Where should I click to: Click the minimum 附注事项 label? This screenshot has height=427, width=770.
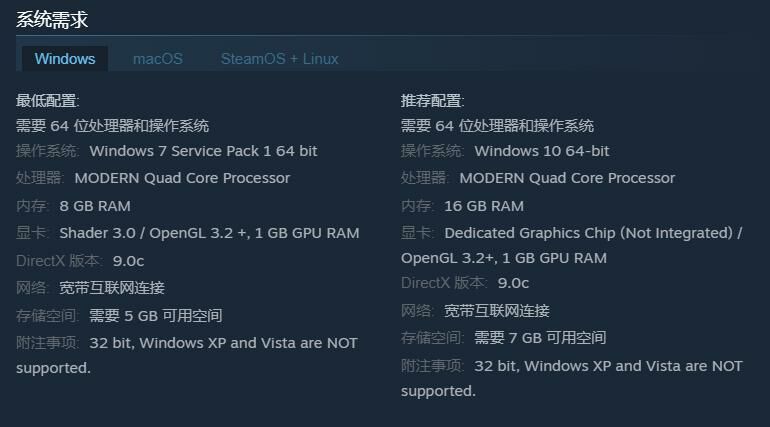point(47,343)
